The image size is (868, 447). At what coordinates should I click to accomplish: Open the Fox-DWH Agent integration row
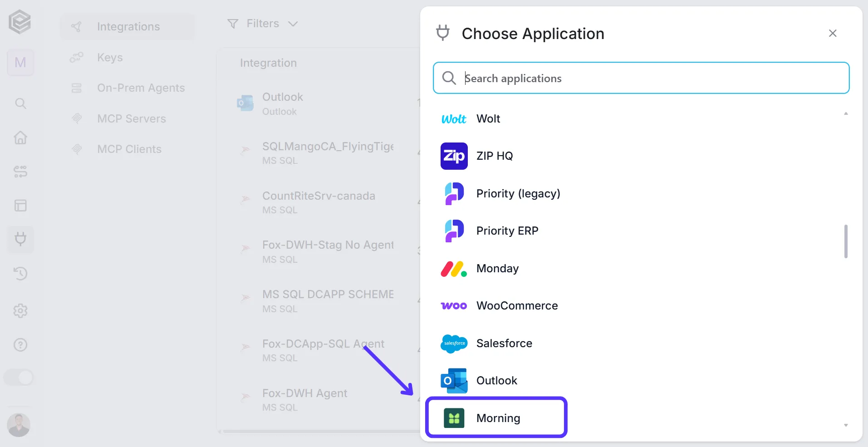[x=319, y=400]
